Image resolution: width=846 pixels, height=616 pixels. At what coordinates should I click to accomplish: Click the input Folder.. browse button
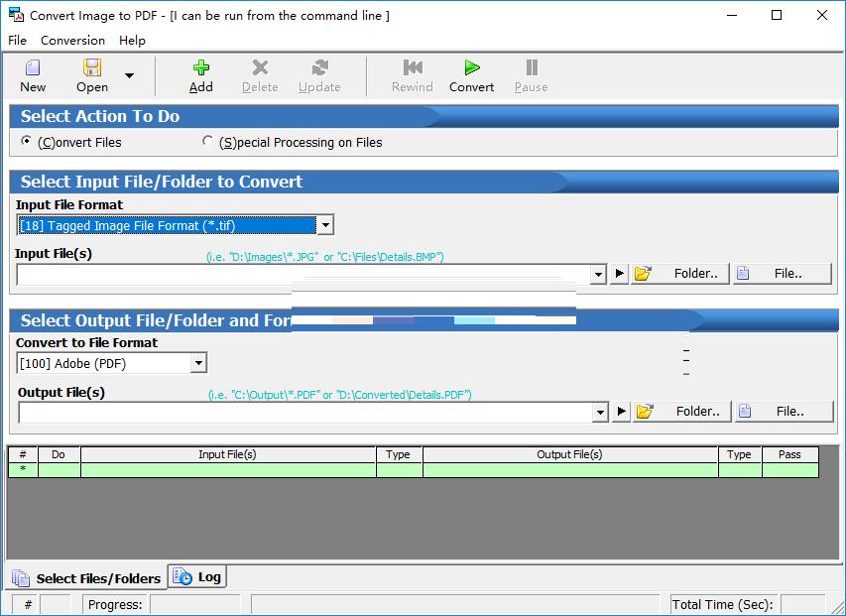681,273
